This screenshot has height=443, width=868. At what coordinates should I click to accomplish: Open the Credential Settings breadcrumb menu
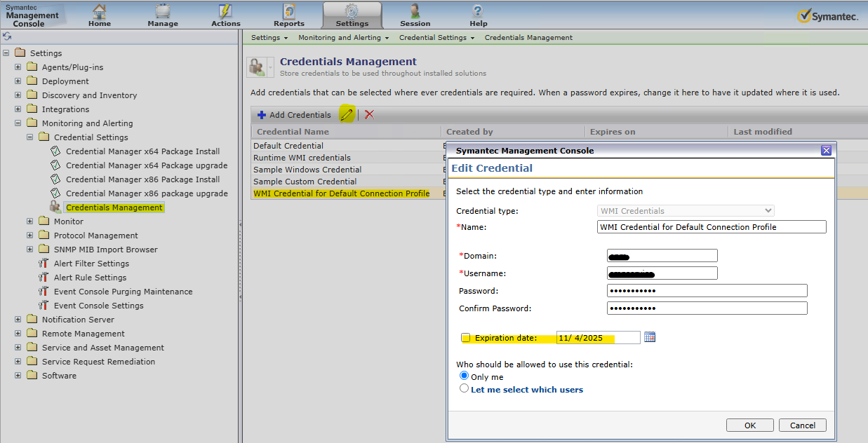click(436, 38)
